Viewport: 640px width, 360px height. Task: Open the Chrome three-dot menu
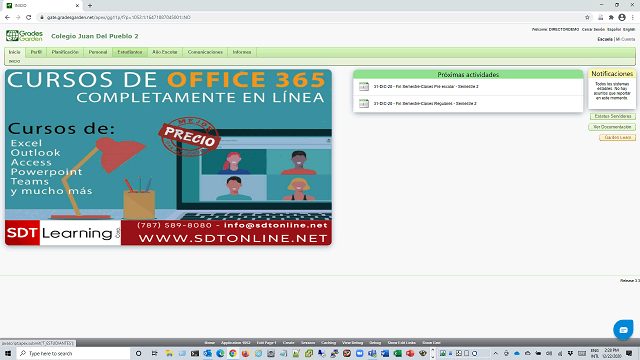coord(633,18)
